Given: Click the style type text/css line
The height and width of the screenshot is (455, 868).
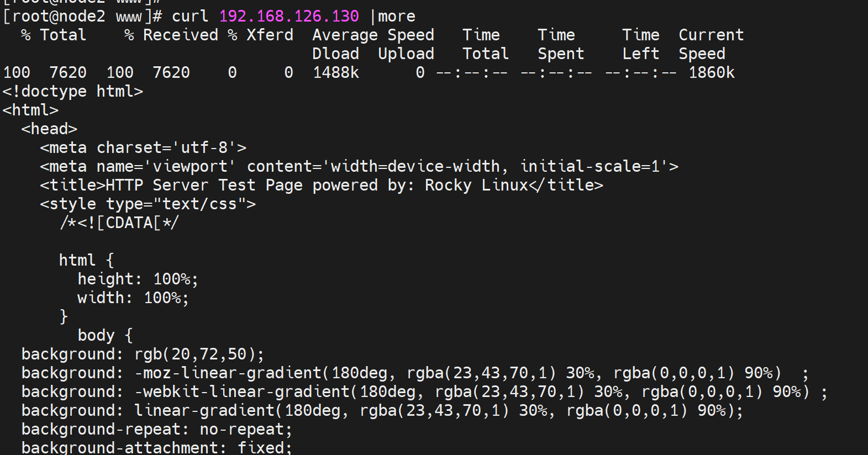Looking at the screenshot, I should point(148,204).
